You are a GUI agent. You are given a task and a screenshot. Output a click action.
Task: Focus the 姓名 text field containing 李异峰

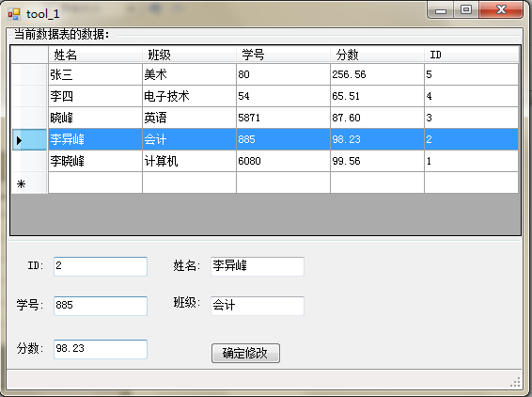point(258,266)
